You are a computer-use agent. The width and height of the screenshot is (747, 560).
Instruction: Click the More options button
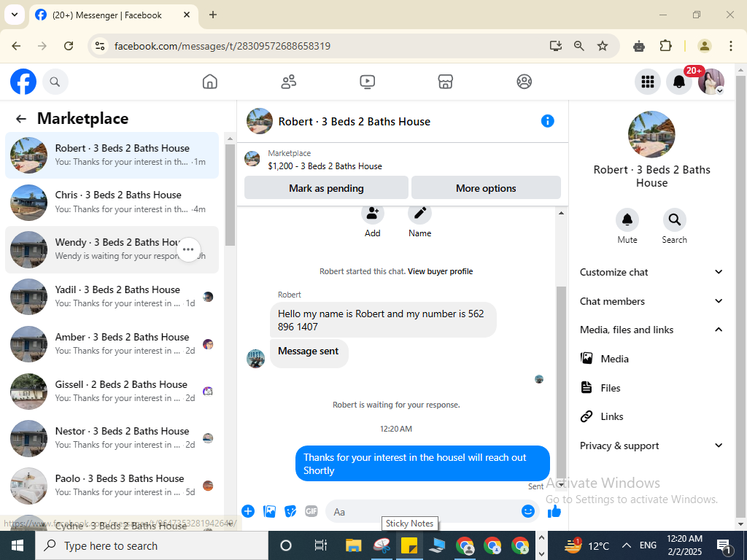tap(486, 188)
